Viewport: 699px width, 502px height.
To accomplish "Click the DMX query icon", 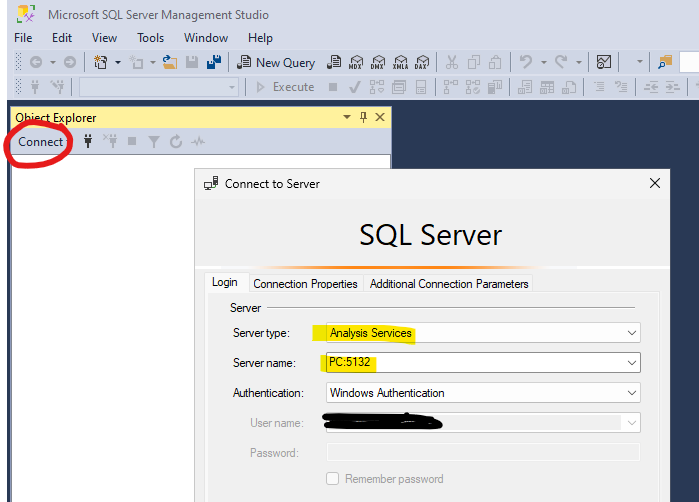I will (x=378, y=62).
